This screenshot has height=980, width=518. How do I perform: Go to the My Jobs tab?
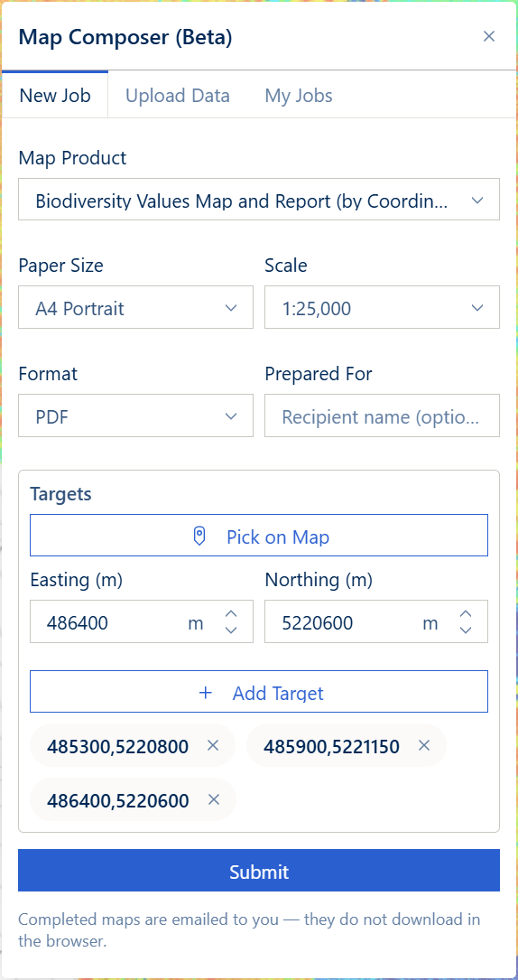[x=299, y=96]
